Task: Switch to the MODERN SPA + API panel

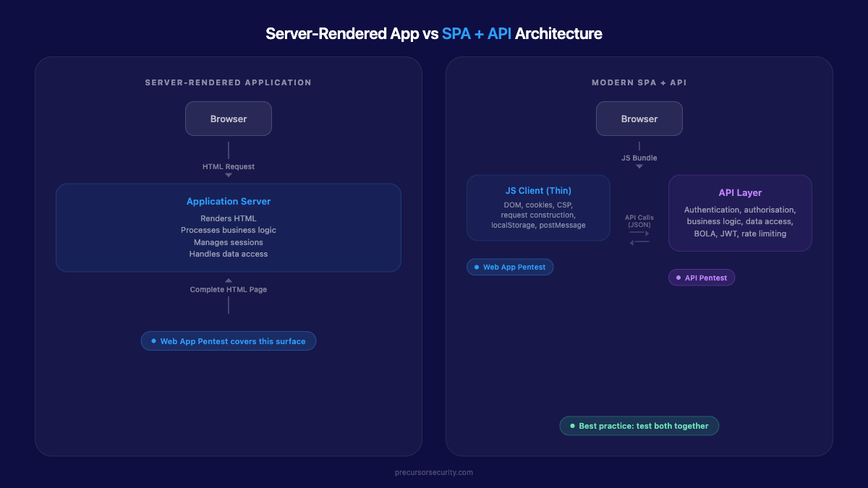Action: click(x=639, y=82)
